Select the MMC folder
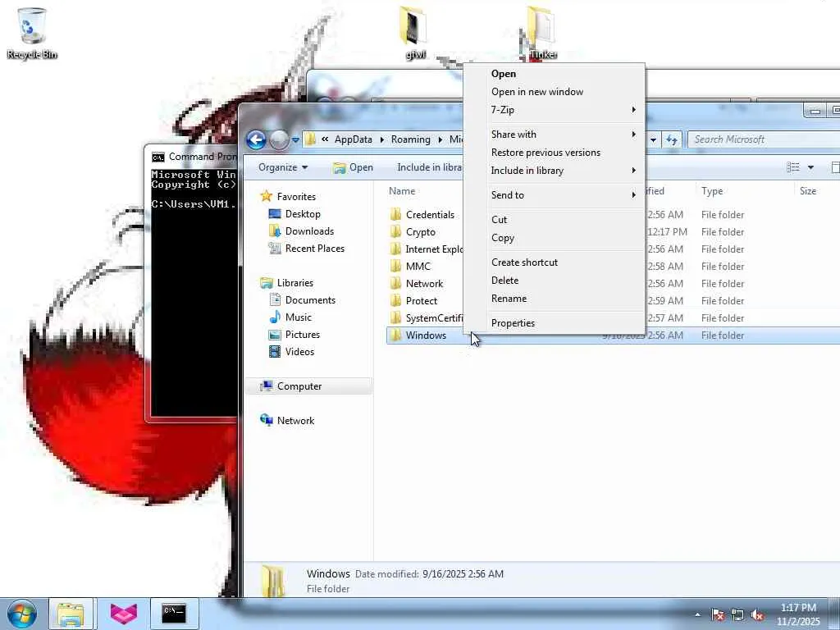The width and height of the screenshot is (840, 630). (x=412, y=267)
